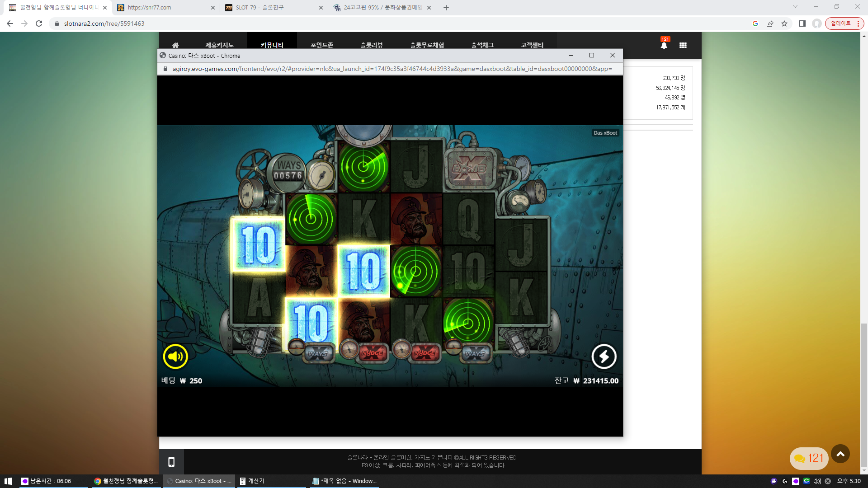Click the mobile phone icon in footer

tap(171, 462)
